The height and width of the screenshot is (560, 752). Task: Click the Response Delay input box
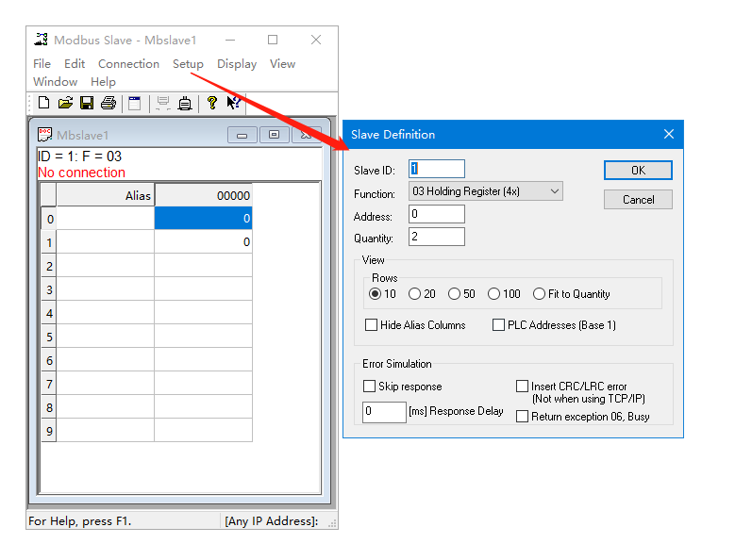[x=384, y=412]
